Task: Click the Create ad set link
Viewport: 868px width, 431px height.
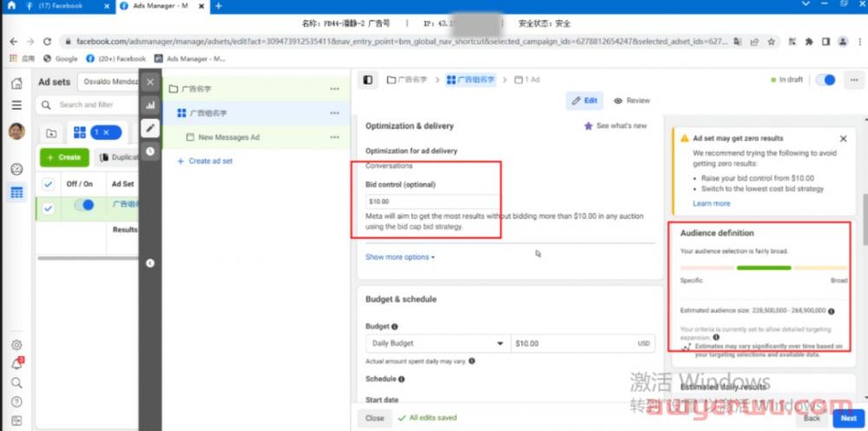Action: [x=205, y=162]
